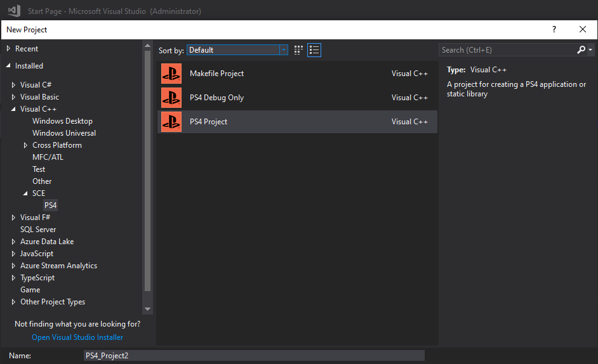This screenshot has height=364, width=598.
Task: Collapse the Installed node
Action: pos(8,65)
